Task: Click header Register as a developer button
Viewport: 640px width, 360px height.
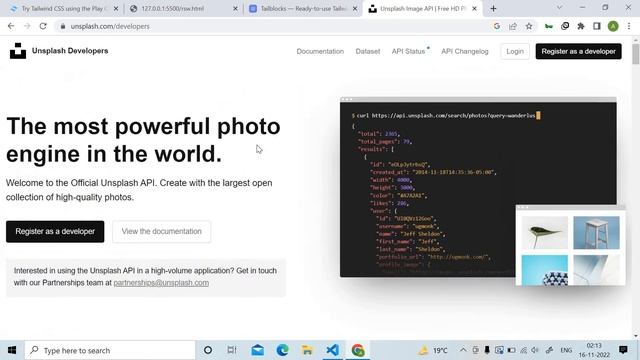Action: pos(578,51)
